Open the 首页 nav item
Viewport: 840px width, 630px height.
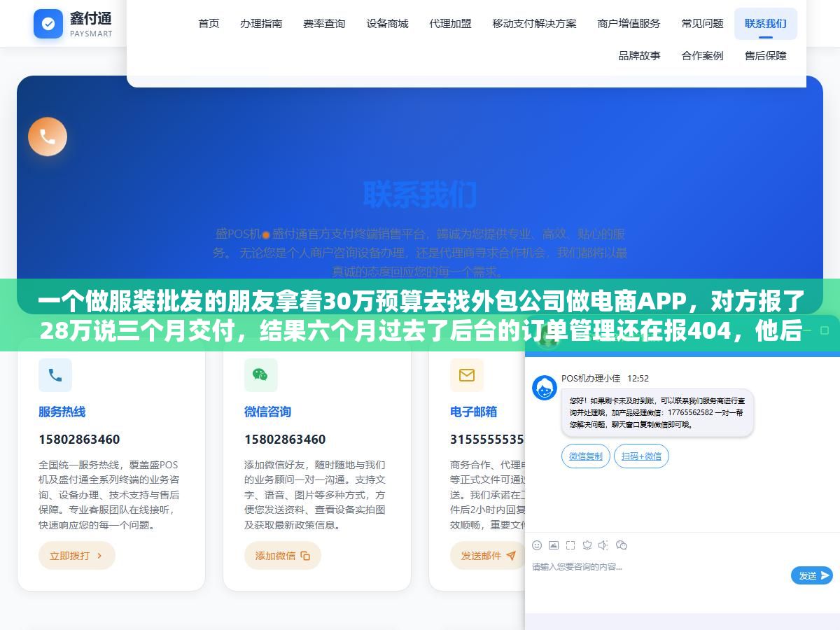tap(209, 24)
